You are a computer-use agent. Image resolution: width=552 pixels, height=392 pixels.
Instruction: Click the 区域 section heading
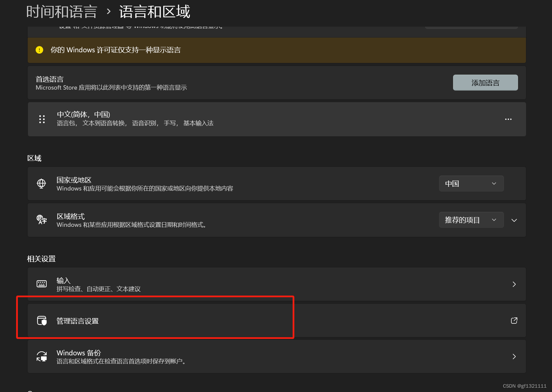34,158
